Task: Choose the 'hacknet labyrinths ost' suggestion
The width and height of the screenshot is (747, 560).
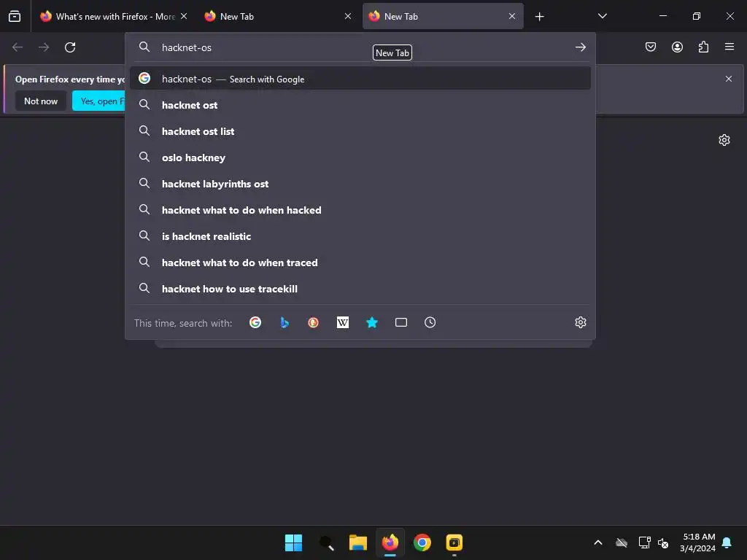Action: tap(360, 183)
